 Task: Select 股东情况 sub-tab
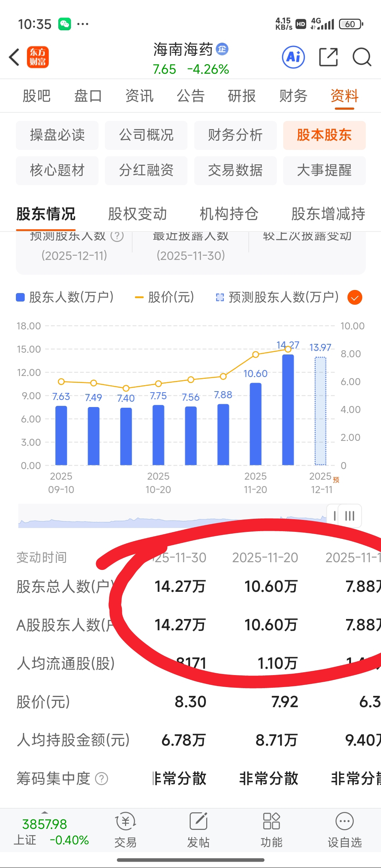tap(46, 214)
